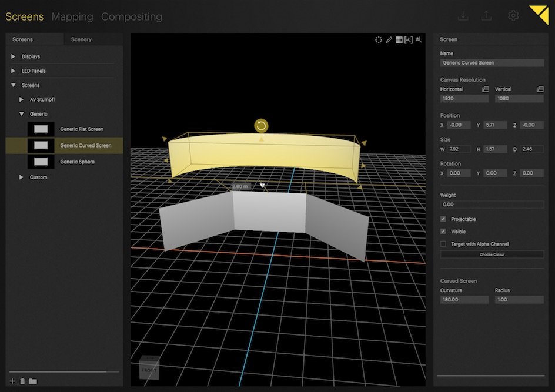Click the Rotation Z field
Viewport: 555px width, 392px height.
(532, 173)
